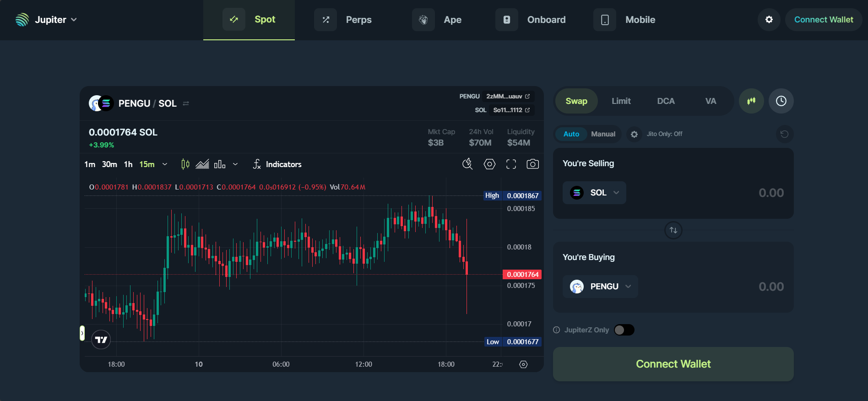Select the Swap tab
The height and width of the screenshot is (401, 868).
[x=576, y=101]
